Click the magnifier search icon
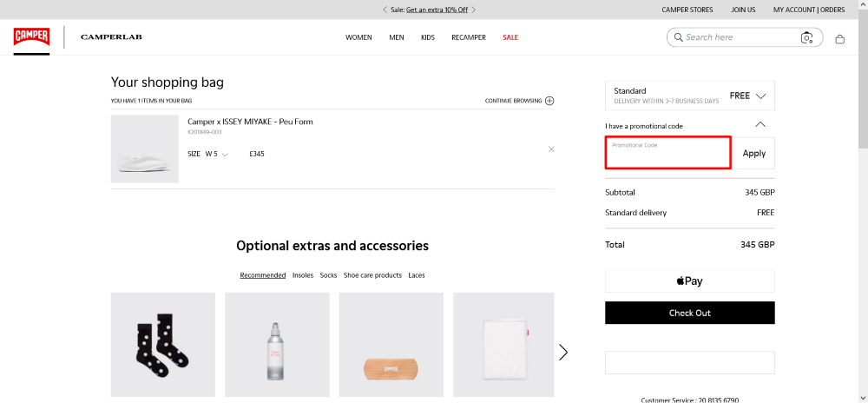Screen dimensions: 868x403 [x=678, y=37]
